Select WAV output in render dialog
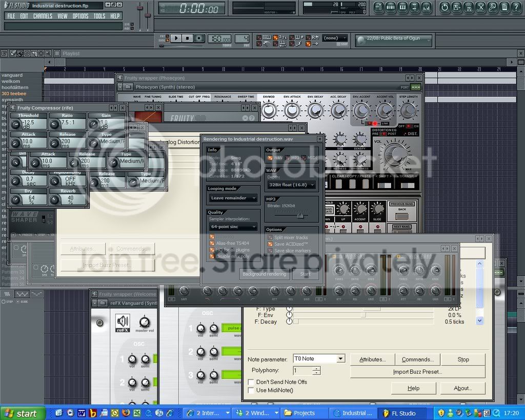The width and height of the screenshot is (525, 420). (270, 158)
